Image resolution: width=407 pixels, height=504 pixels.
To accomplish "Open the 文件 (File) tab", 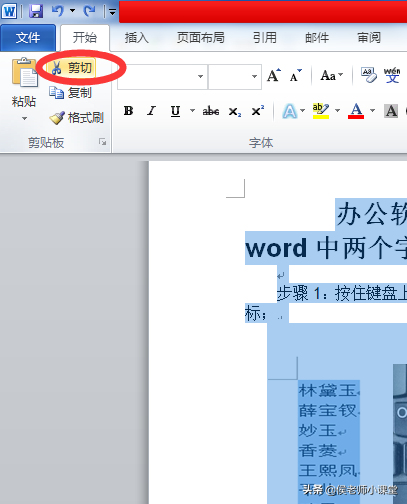I will (28, 38).
